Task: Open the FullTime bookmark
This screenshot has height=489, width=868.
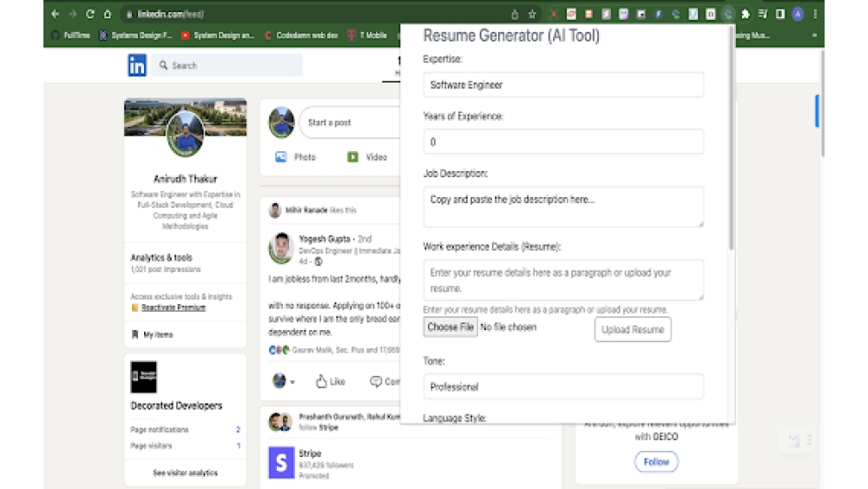Action: [x=70, y=35]
